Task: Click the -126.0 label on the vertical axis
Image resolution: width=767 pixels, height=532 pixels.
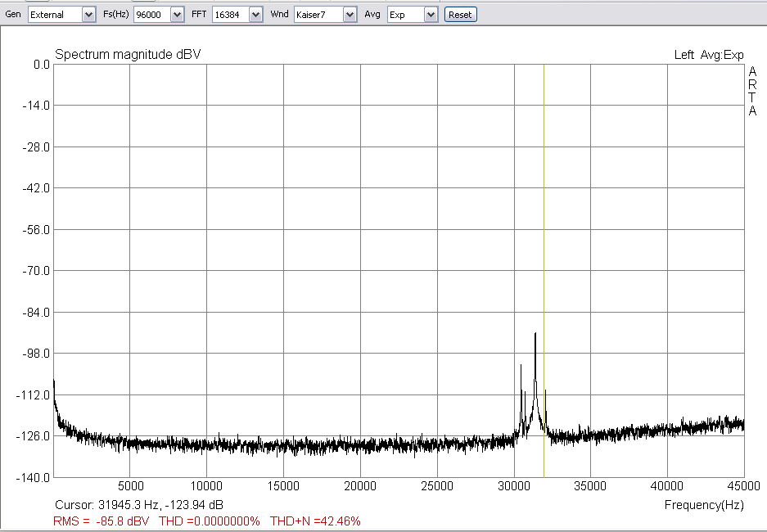Action: [x=33, y=436]
